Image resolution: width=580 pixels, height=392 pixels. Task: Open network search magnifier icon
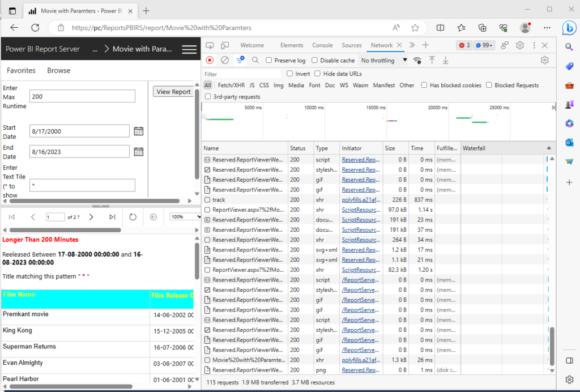pyautogui.click(x=255, y=60)
